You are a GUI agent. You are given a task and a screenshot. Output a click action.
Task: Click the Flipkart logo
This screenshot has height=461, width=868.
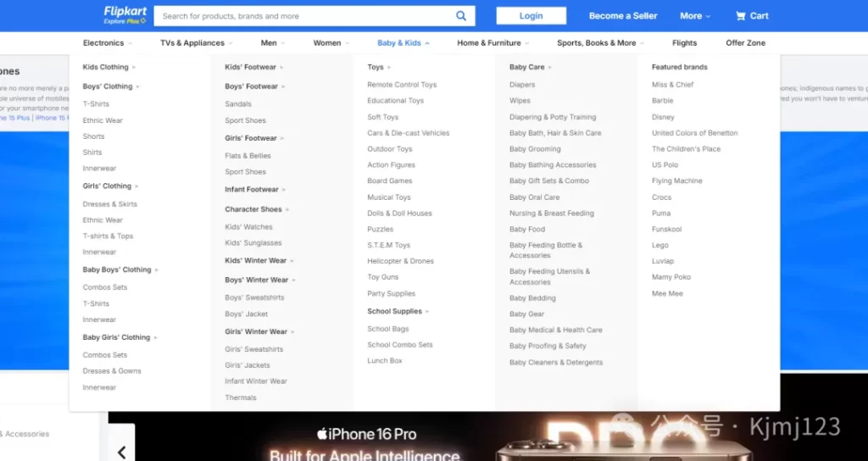(125, 15)
